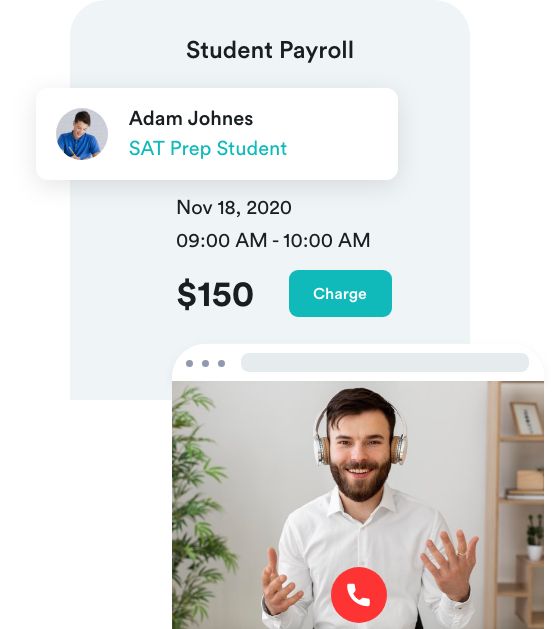Select the Student Payroll heading
The width and height of the screenshot is (560, 629).
(x=270, y=51)
